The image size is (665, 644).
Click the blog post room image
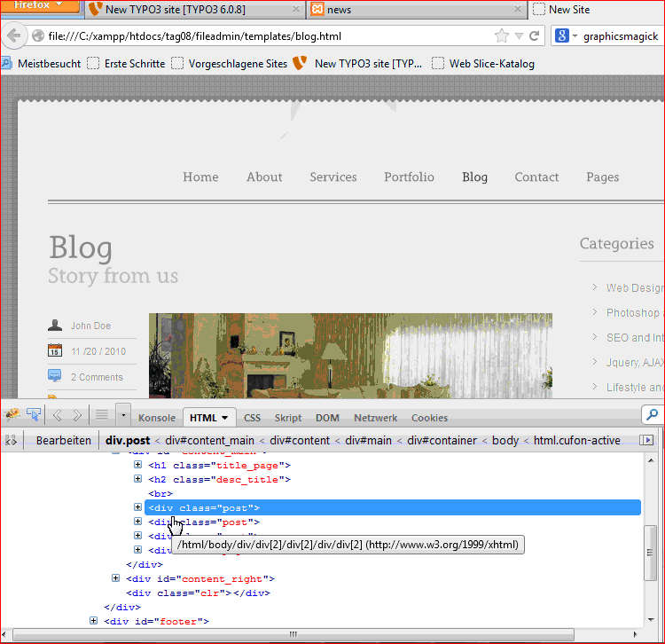(350, 356)
